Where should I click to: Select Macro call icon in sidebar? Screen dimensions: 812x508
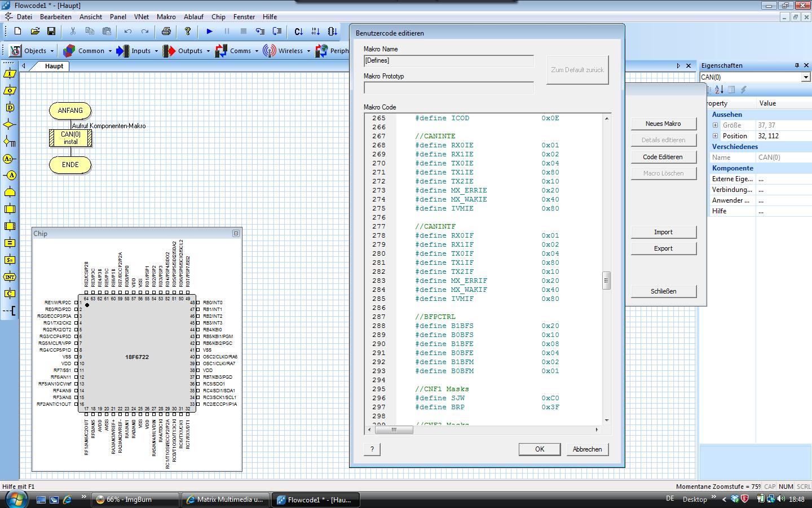point(10,209)
